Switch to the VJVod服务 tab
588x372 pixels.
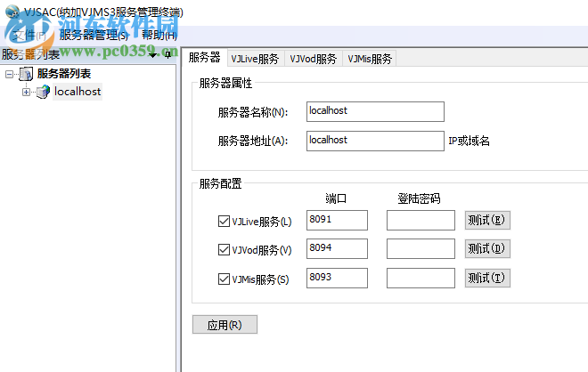click(x=313, y=59)
